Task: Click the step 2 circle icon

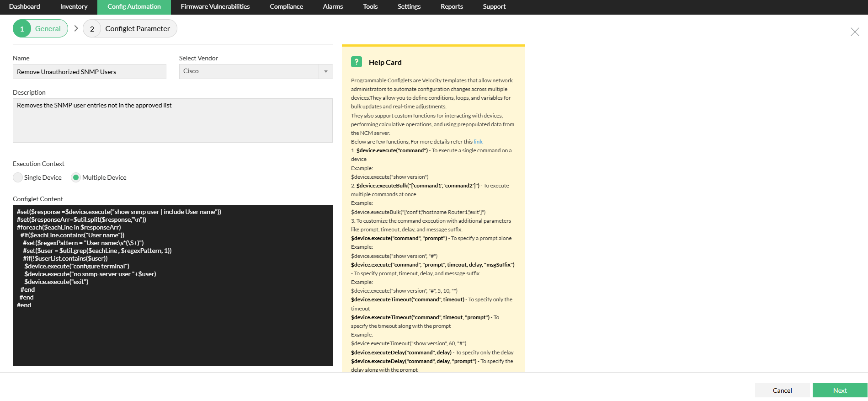Action: tap(92, 28)
